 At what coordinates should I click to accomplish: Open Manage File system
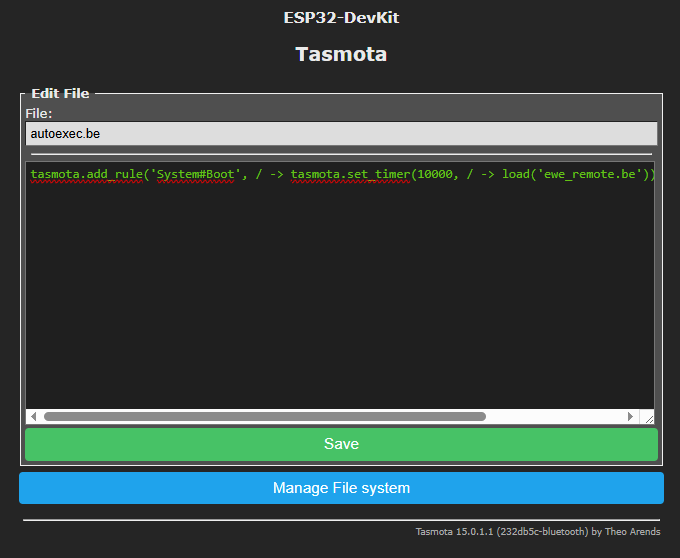(341, 488)
